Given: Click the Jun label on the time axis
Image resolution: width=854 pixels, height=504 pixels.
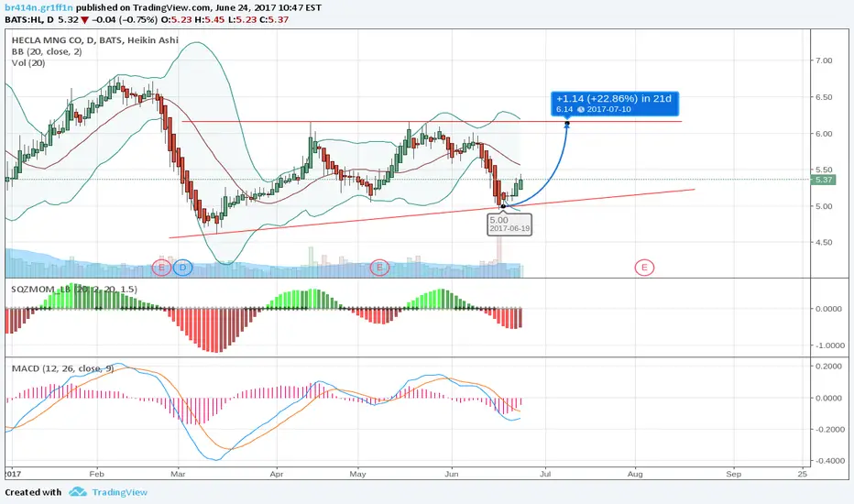Looking at the screenshot, I should point(452,474).
